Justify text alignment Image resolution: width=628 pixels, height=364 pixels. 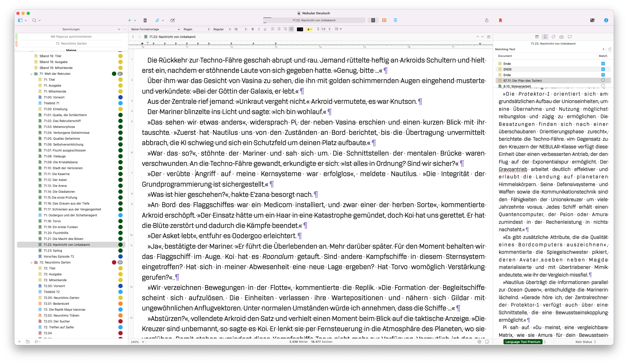pos(291,29)
